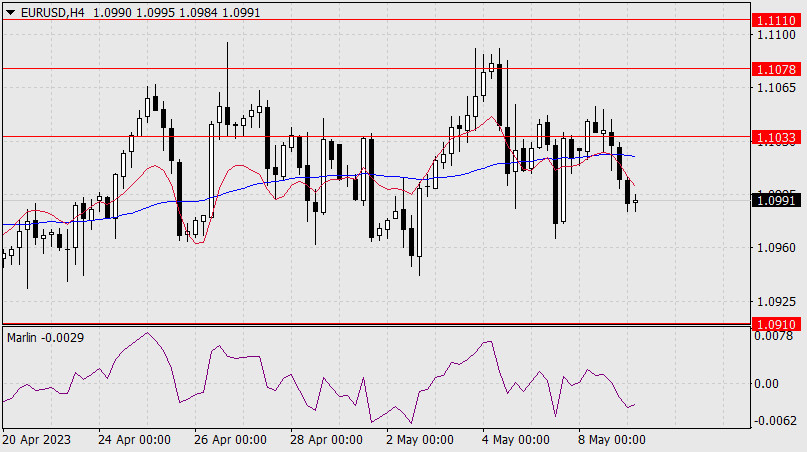Select the red 1.1078 level label
807x452 pixels.
click(777, 69)
